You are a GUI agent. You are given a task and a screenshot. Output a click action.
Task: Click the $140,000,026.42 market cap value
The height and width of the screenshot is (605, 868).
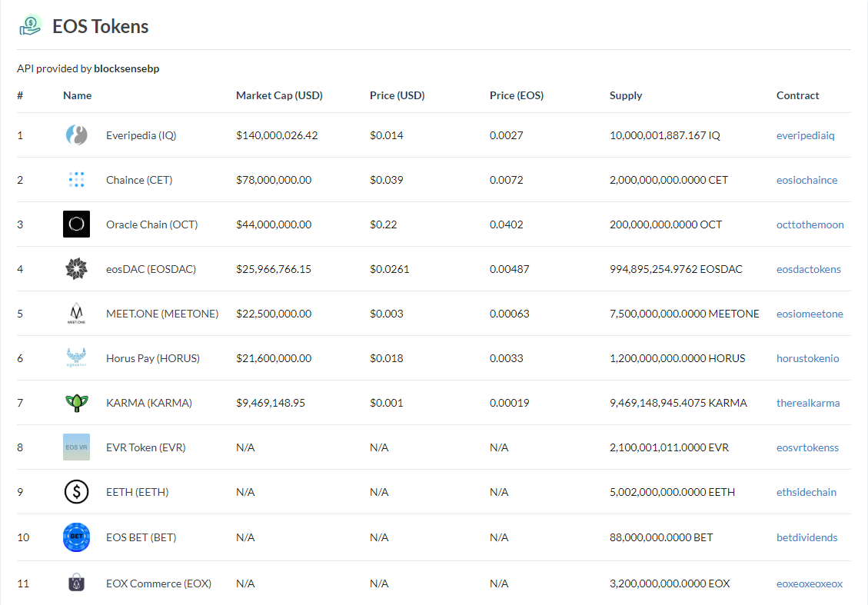tap(277, 135)
